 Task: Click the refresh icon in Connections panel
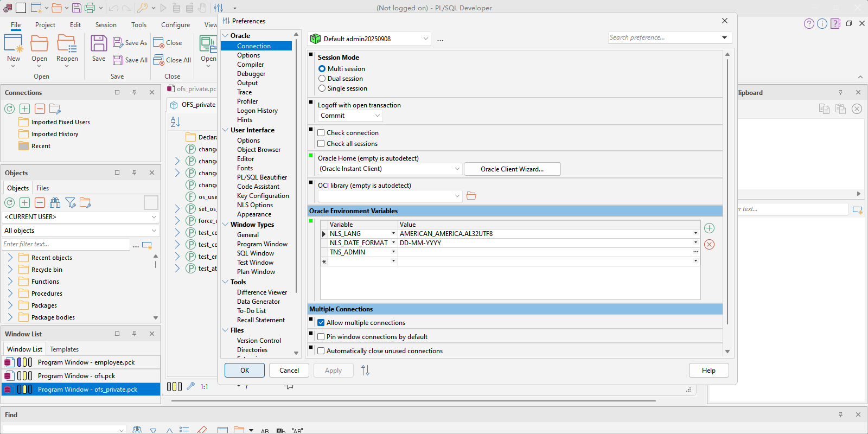pos(10,109)
